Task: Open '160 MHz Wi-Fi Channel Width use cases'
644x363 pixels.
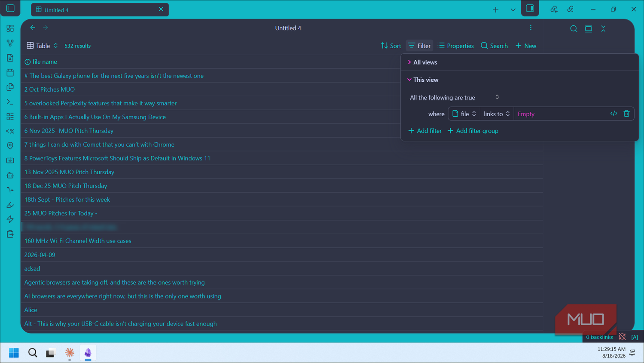Action: coord(78,241)
